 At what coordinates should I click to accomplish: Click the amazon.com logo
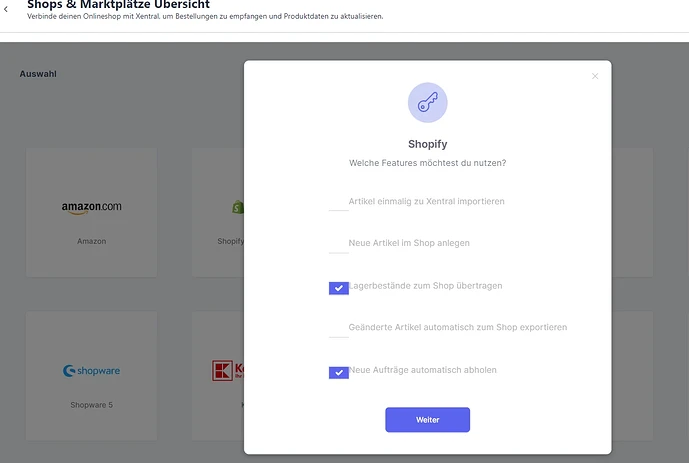[91, 208]
